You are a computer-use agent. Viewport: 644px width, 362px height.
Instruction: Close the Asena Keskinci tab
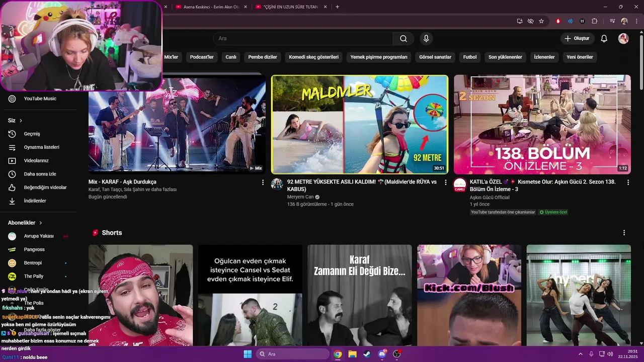(245, 7)
